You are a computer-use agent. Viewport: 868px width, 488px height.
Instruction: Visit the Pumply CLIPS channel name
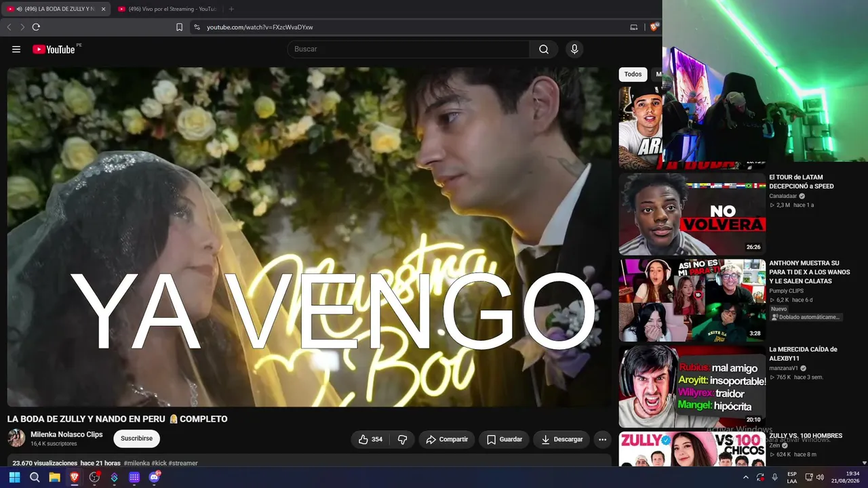coord(787,291)
